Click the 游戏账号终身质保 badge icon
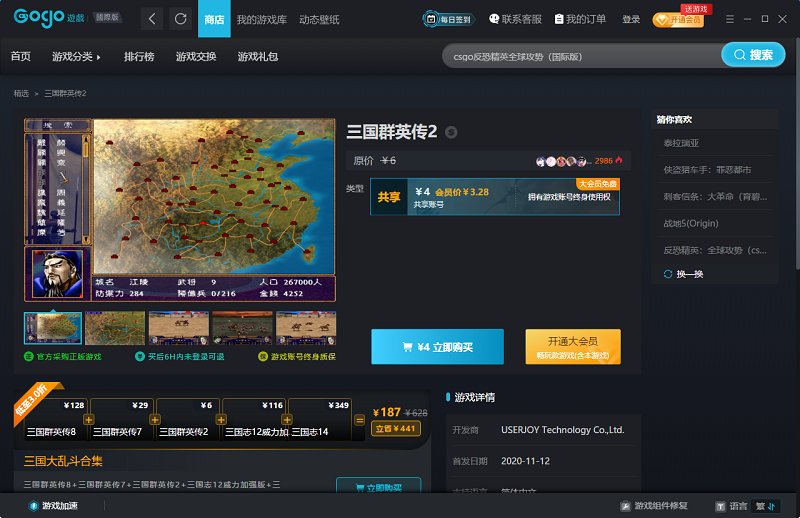 (263, 356)
